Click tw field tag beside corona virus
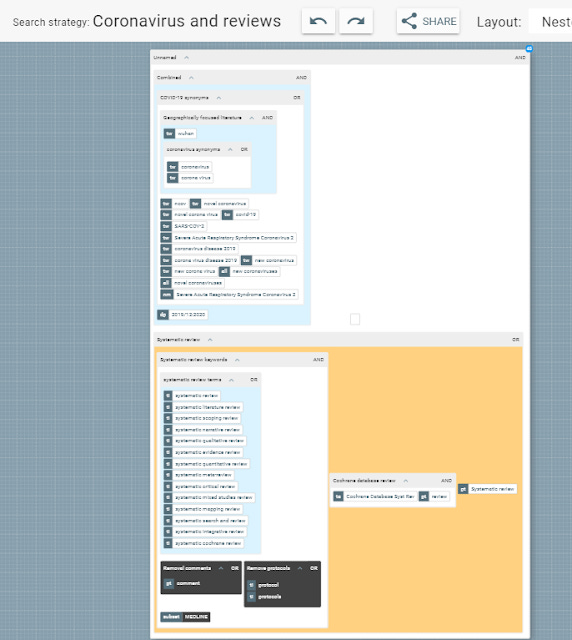 click(x=172, y=178)
